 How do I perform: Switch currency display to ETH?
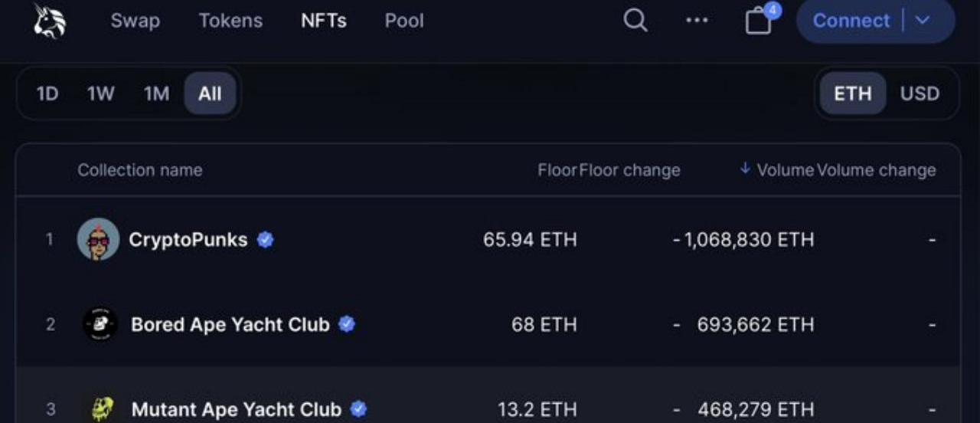point(853,93)
